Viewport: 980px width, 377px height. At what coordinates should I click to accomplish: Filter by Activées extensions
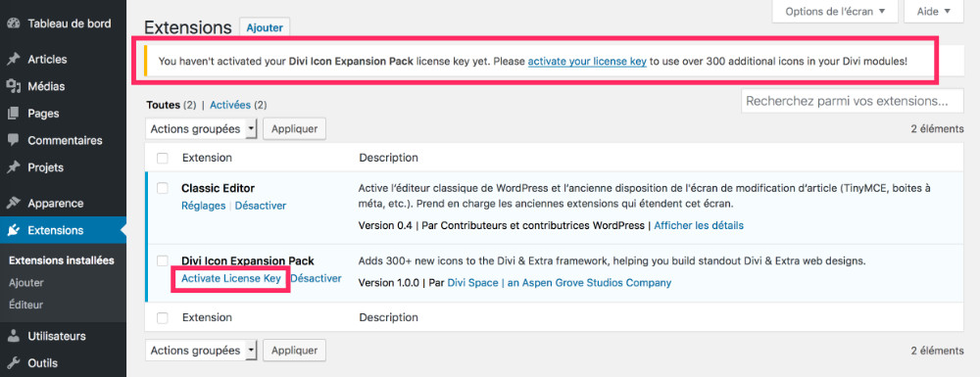point(230,105)
